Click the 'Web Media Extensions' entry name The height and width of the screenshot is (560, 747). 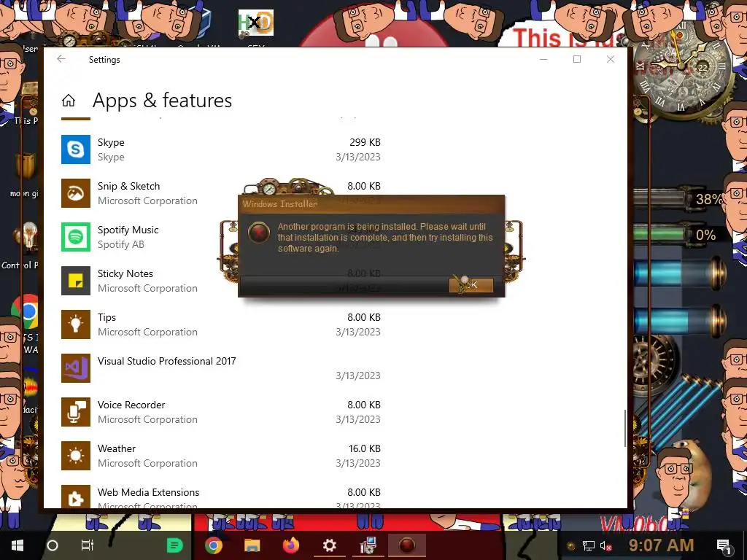point(149,492)
